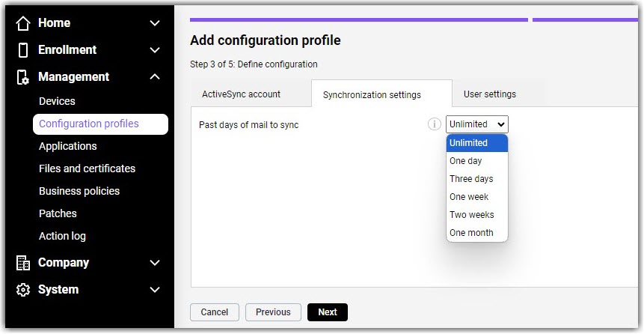Expand the Home menu chevron
Screen dimensions: 644x334
pyautogui.click(x=155, y=23)
